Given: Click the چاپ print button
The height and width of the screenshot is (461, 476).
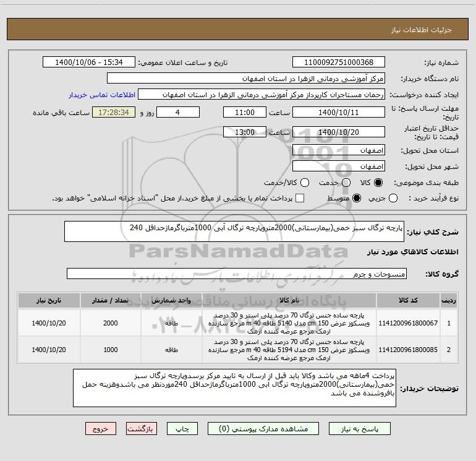Looking at the screenshot, I should [x=182, y=429].
